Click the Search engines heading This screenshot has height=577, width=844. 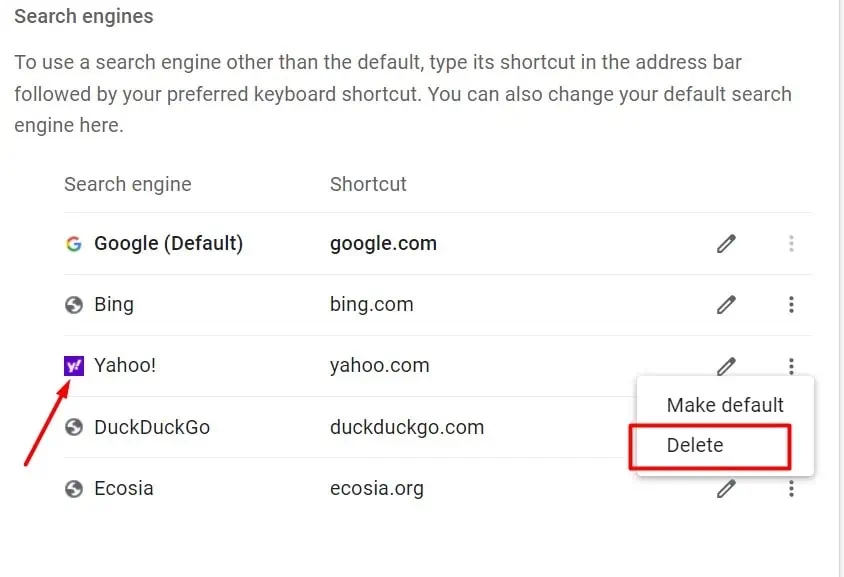83,16
